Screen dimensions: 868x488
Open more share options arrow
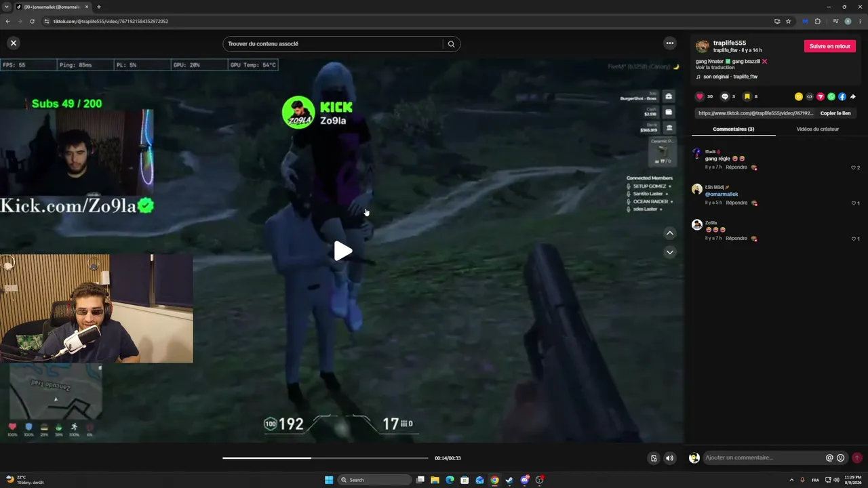[x=853, y=97]
